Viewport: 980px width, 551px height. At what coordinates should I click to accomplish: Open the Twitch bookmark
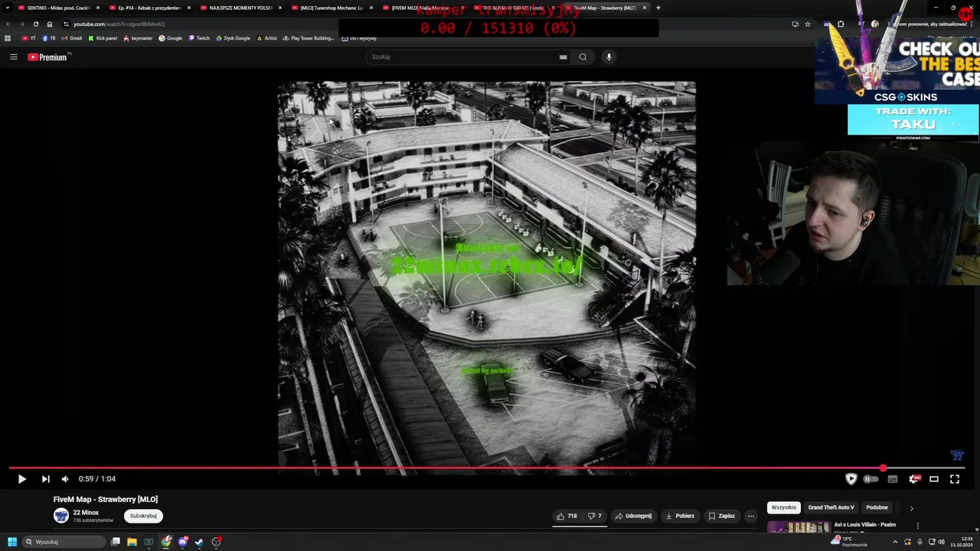point(199,38)
